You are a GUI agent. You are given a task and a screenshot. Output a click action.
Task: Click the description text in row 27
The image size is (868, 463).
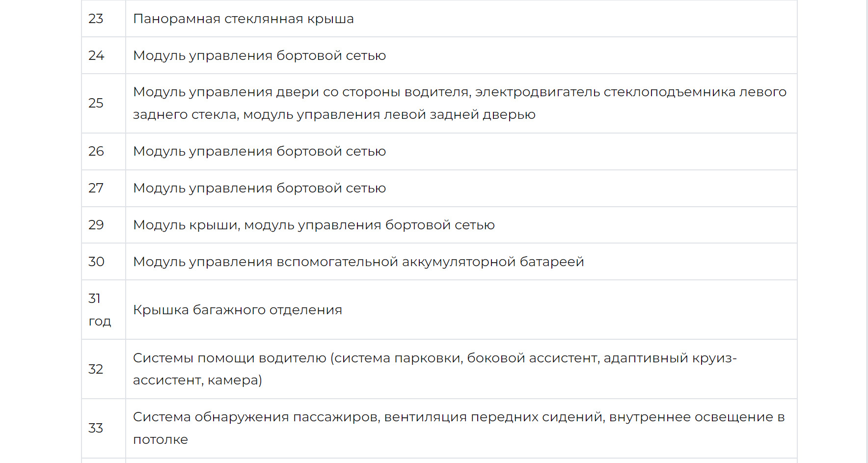pyautogui.click(x=259, y=188)
